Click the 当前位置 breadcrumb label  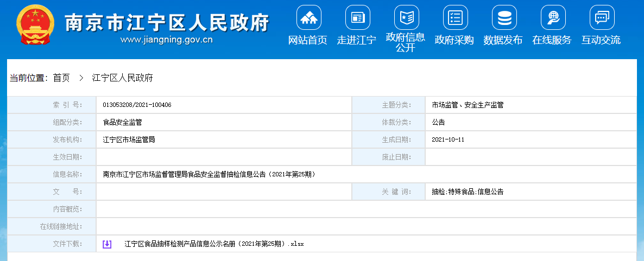pos(29,78)
